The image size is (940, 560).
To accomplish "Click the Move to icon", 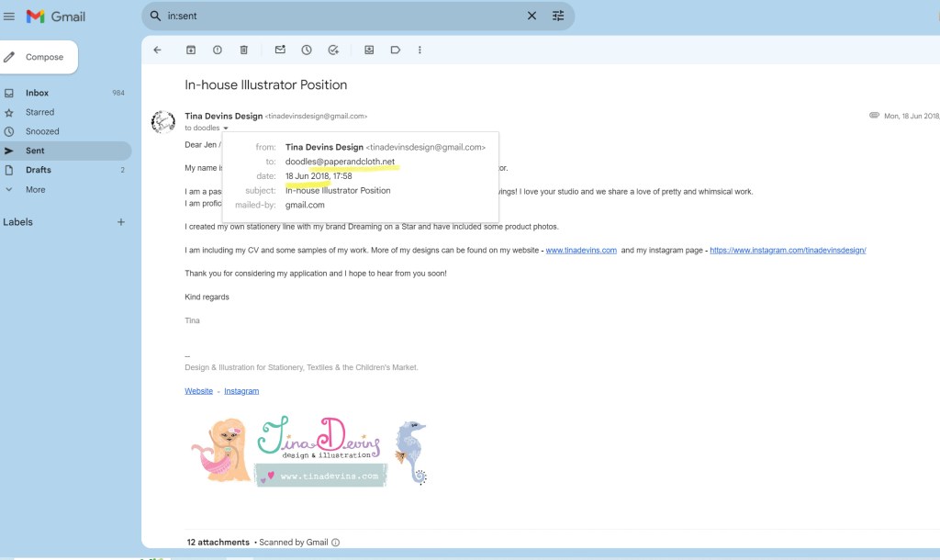I will point(369,50).
